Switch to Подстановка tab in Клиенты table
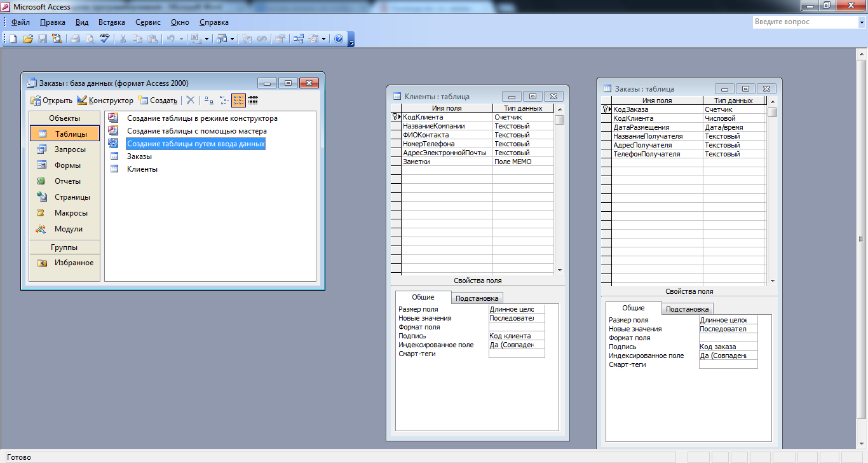Viewport: 868px width, 463px height. 477,298
